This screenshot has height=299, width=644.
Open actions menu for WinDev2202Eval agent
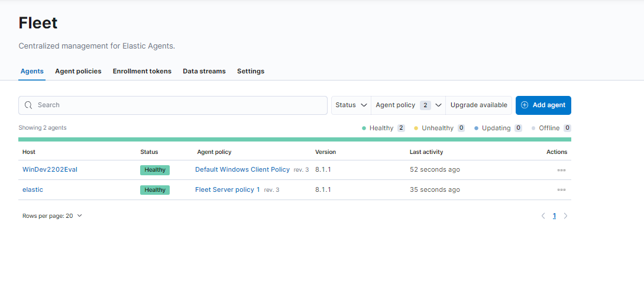[561, 170]
